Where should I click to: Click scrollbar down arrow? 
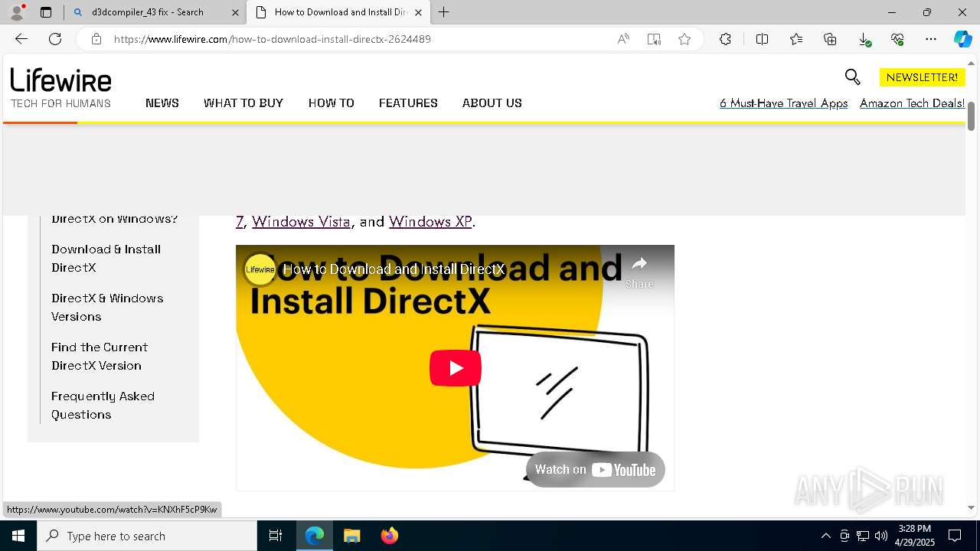[x=972, y=507]
